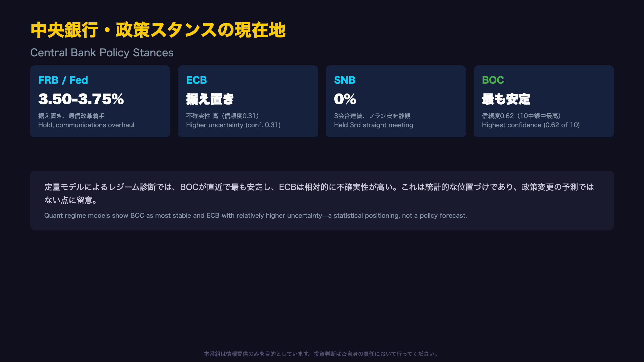This screenshot has width=644, height=362.
Task: Click the subtitle Central Bank Policy Stances
Action: pyautogui.click(x=102, y=53)
